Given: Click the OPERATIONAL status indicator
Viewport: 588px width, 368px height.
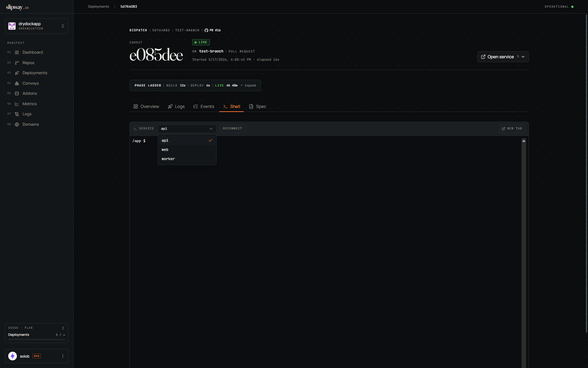Looking at the screenshot, I should coord(559,7).
